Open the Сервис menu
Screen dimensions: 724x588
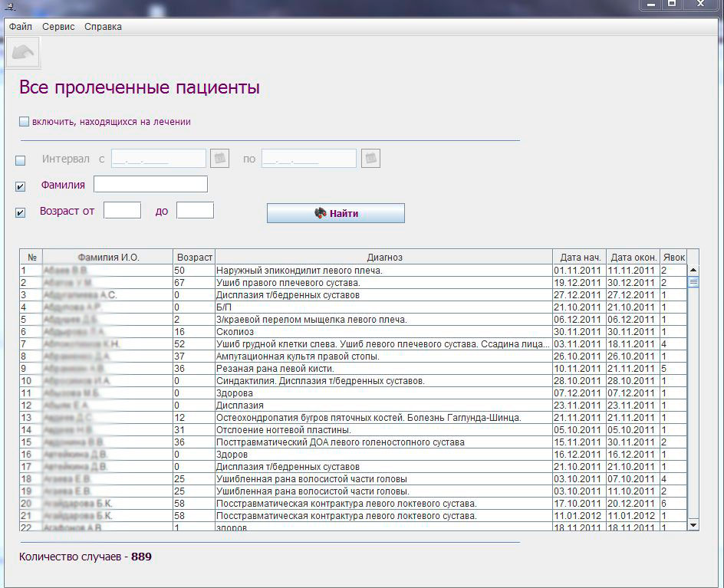point(58,27)
